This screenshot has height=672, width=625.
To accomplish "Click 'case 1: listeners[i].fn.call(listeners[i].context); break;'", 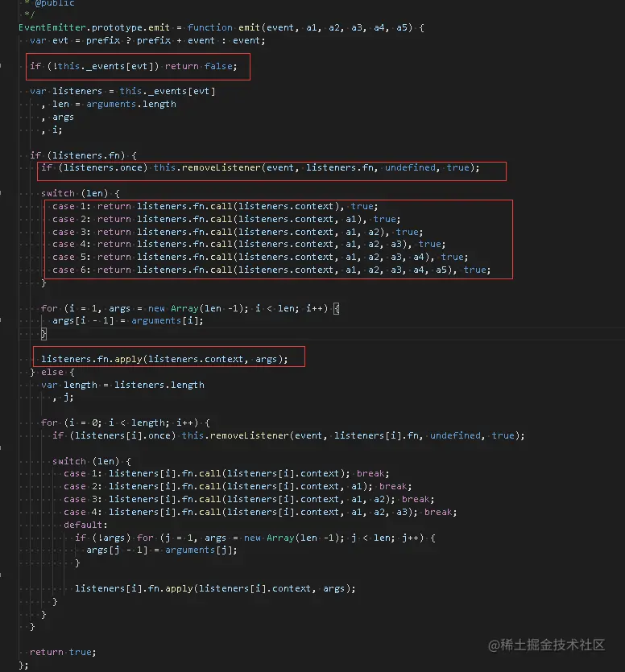I will coord(226,473).
